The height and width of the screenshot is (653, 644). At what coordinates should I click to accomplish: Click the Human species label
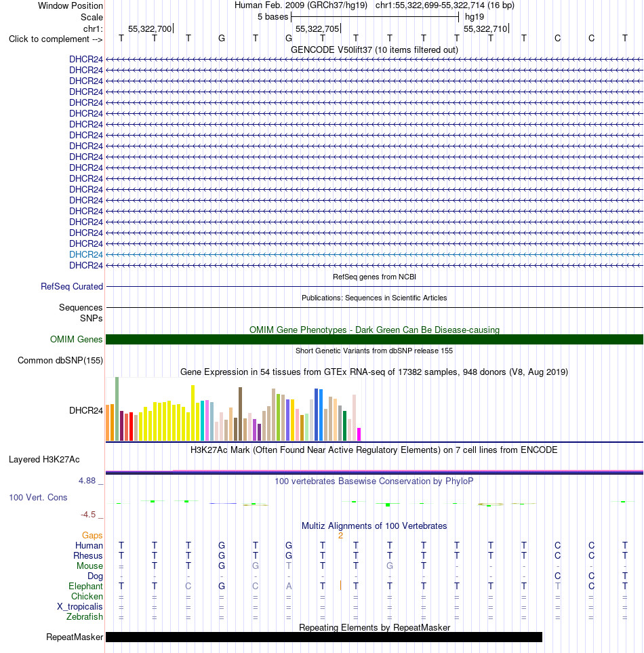(x=89, y=546)
